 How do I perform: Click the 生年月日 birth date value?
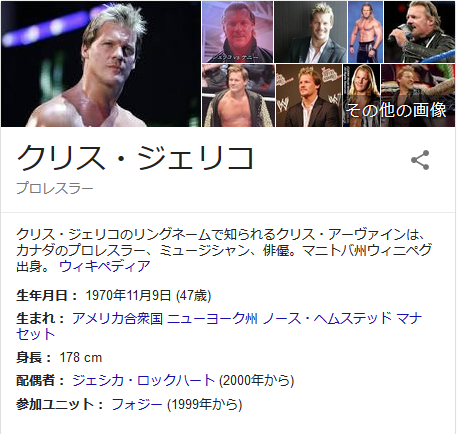(x=148, y=295)
